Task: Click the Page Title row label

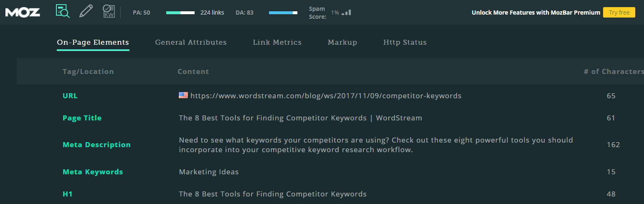Action: (x=82, y=118)
